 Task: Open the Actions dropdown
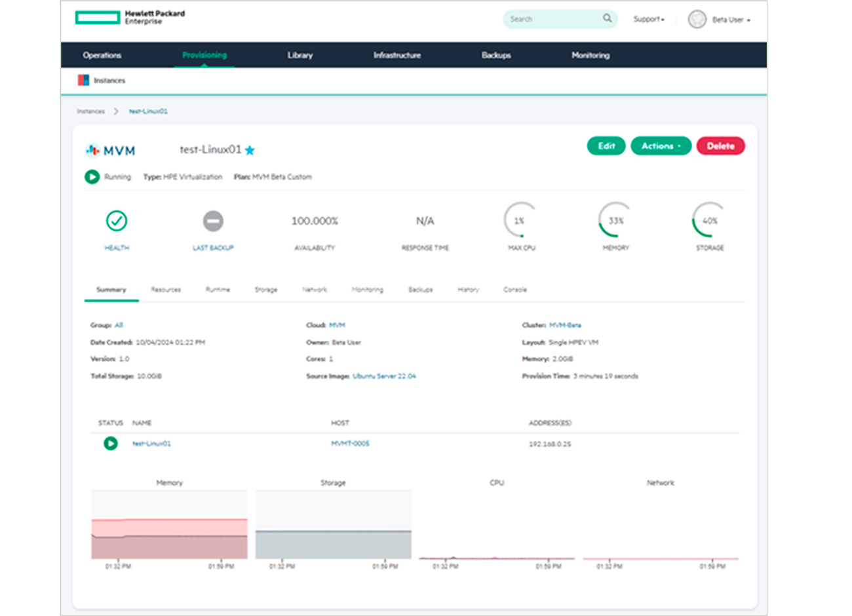(x=661, y=145)
